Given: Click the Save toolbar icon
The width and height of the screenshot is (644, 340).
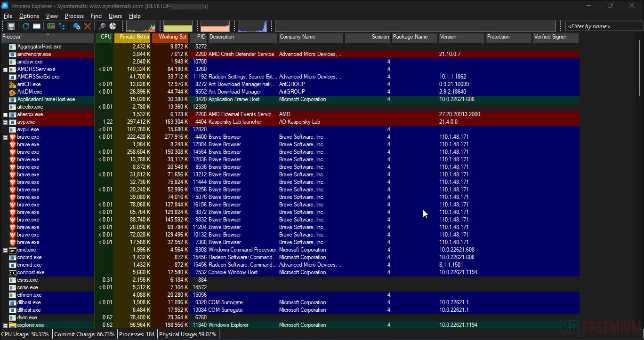Looking at the screenshot, I should pyautogui.click(x=11, y=26).
